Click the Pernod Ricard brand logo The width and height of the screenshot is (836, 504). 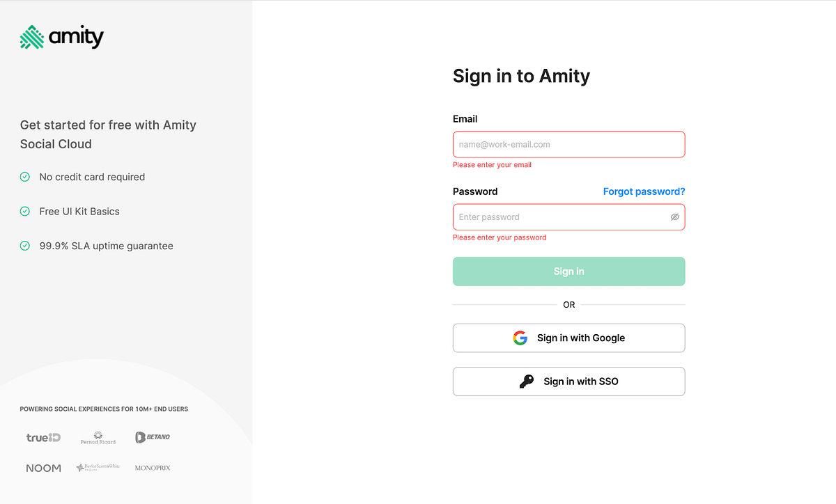(x=98, y=436)
